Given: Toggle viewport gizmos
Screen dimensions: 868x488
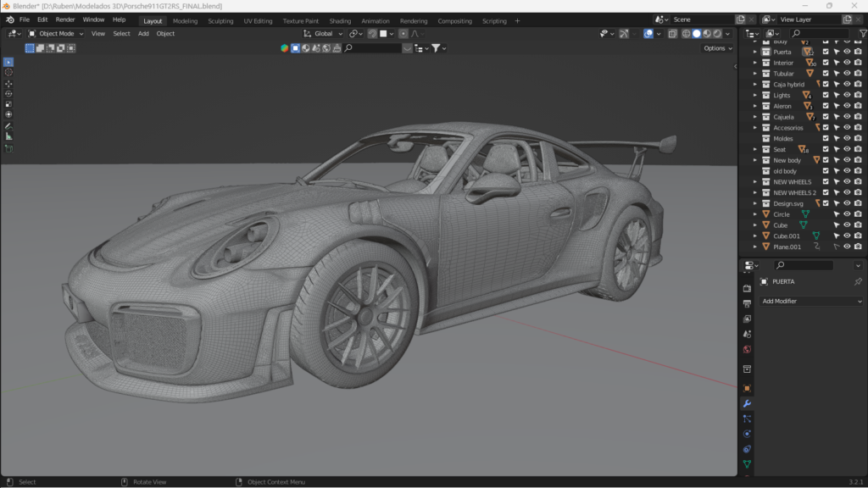Looking at the screenshot, I should (624, 34).
